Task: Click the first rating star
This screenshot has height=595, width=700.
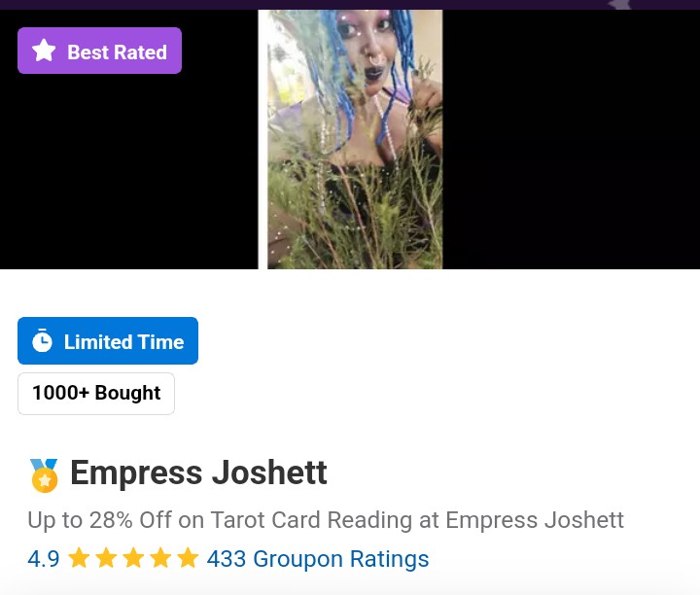Action: [79, 558]
